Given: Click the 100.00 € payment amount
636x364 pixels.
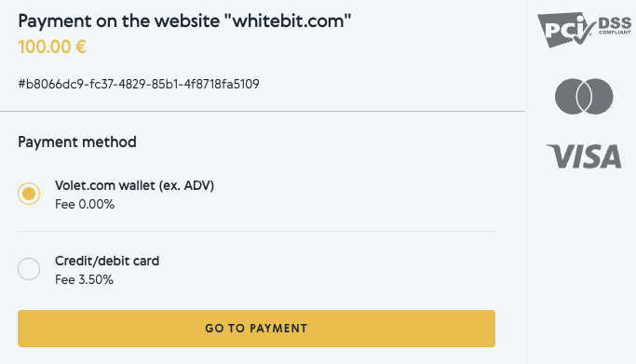Looking at the screenshot, I should (52, 47).
